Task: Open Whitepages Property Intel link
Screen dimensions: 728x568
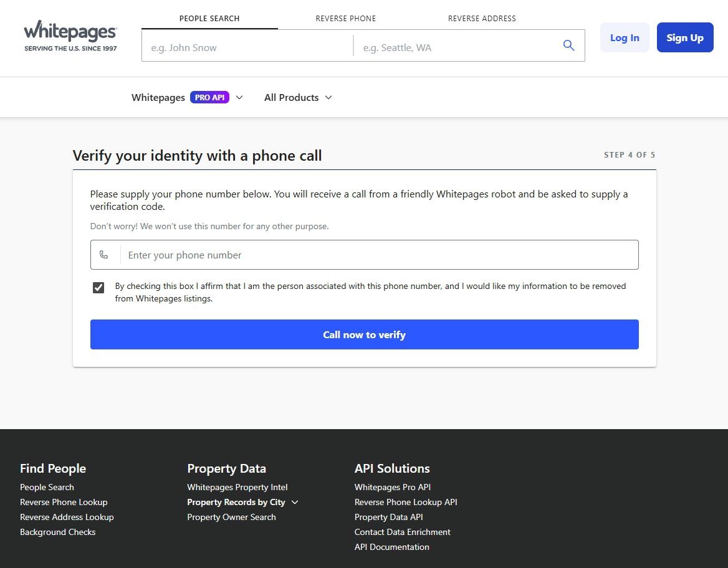Action: [237, 487]
